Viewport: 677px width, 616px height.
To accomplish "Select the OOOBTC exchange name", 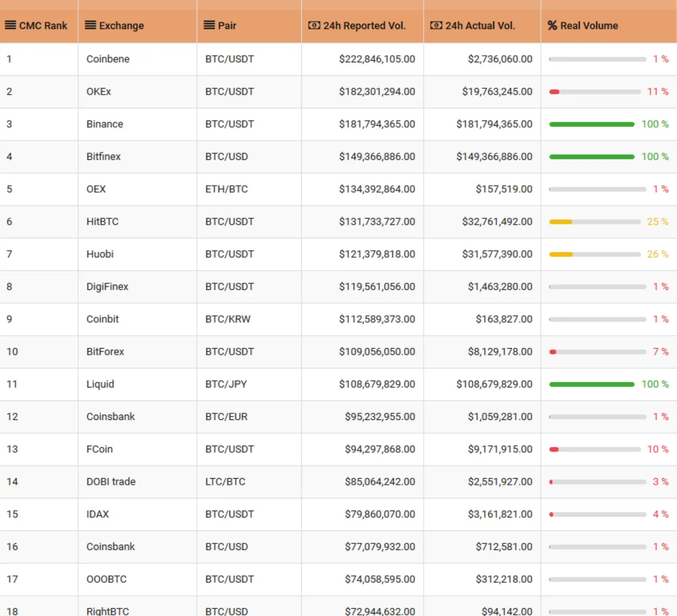I will pyautogui.click(x=107, y=579).
